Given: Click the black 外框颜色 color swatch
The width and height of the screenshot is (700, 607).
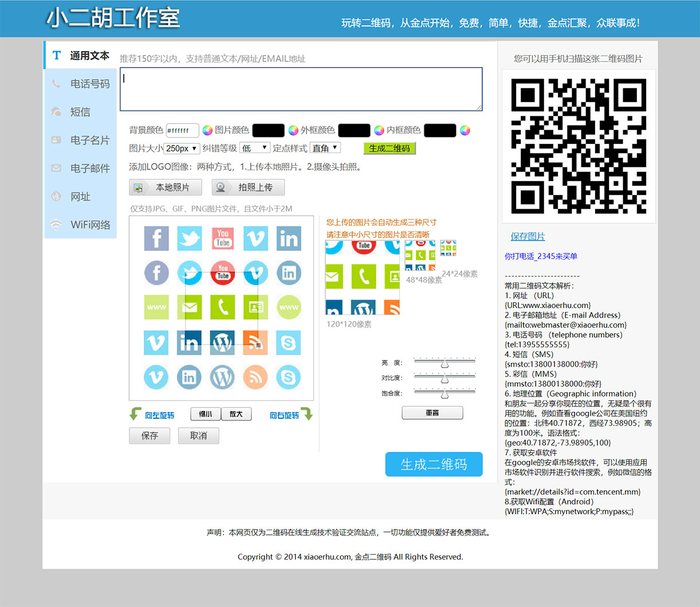Looking at the screenshot, I should tap(353, 130).
